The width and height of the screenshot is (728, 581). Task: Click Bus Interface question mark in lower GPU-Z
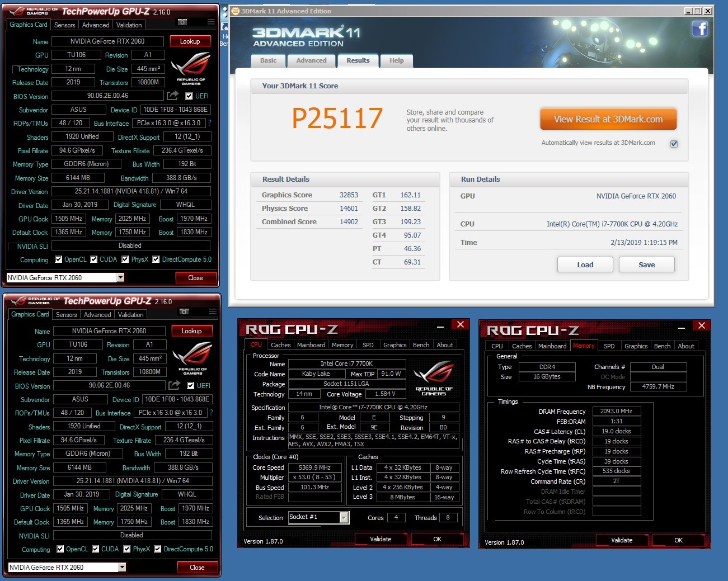(212, 413)
